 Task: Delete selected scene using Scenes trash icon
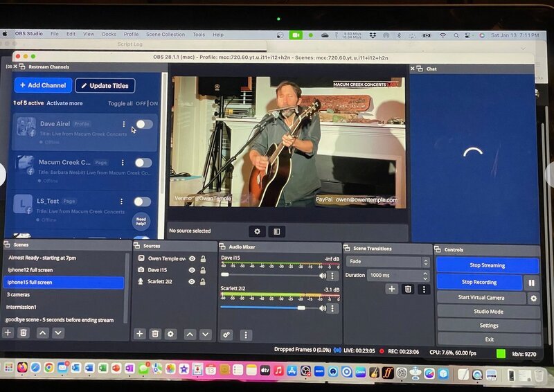tap(24, 333)
